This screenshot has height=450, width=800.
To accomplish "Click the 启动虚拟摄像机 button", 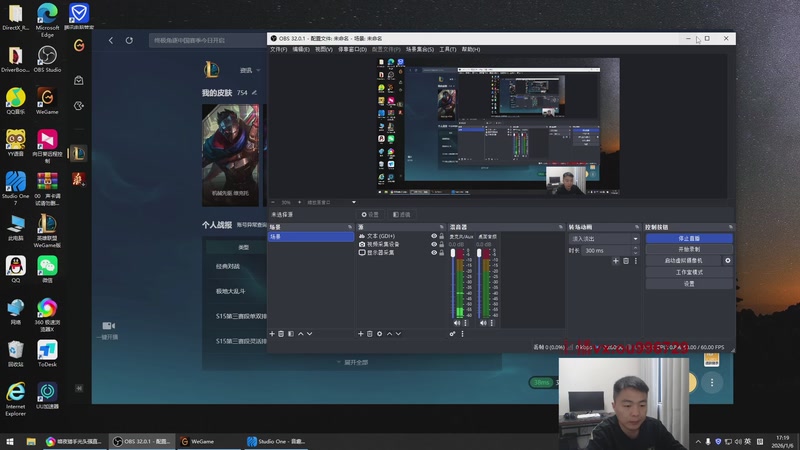I will tap(683, 261).
